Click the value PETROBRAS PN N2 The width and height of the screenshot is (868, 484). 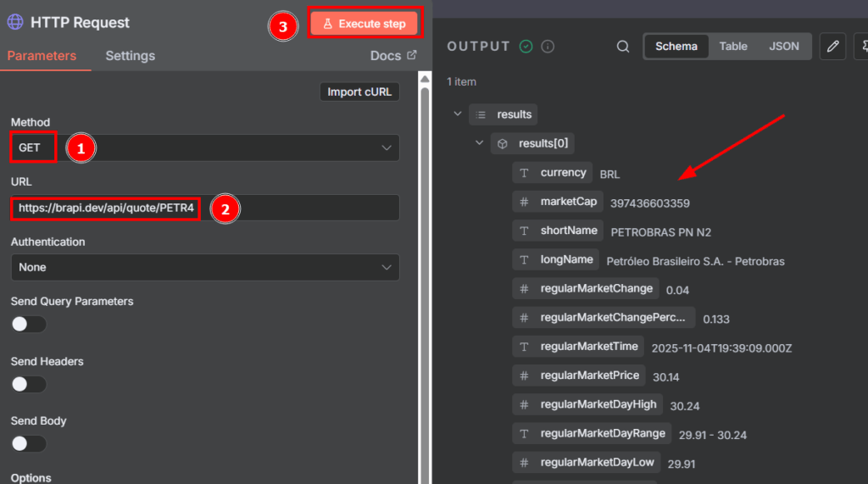pos(661,232)
